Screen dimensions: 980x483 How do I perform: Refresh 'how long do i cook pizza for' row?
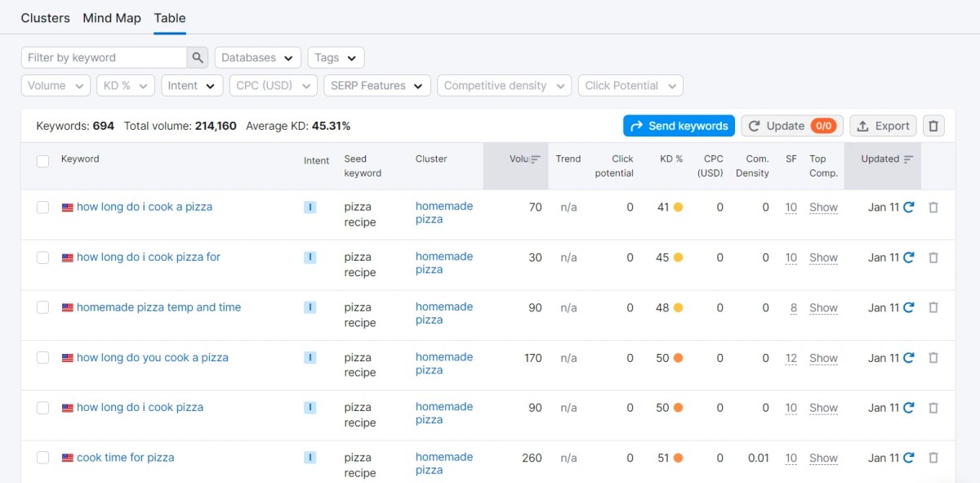[908, 257]
